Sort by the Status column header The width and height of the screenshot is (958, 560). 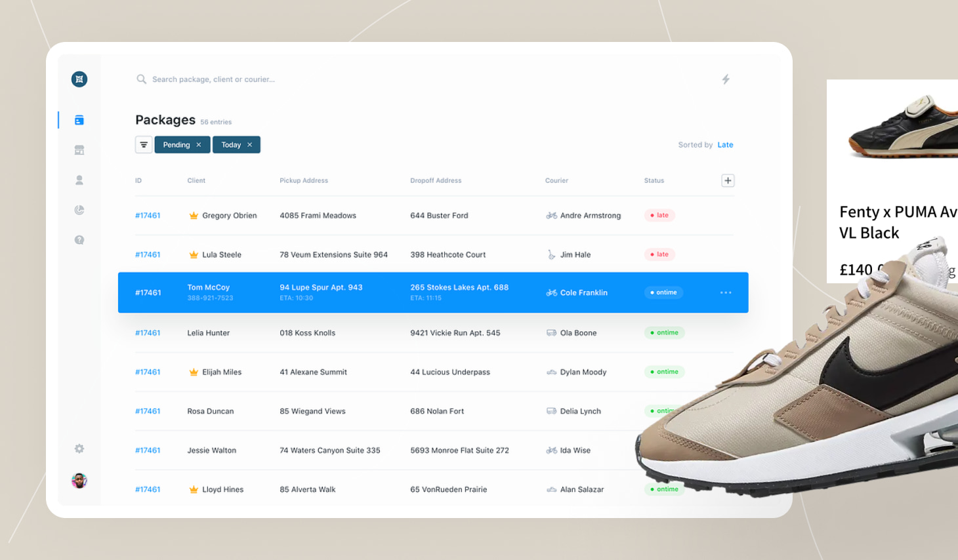point(654,180)
